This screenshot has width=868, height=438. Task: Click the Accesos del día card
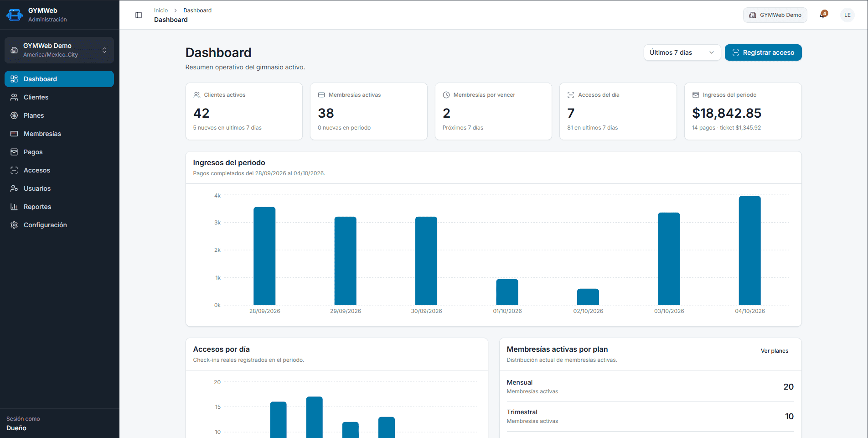[x=618, y=111]
